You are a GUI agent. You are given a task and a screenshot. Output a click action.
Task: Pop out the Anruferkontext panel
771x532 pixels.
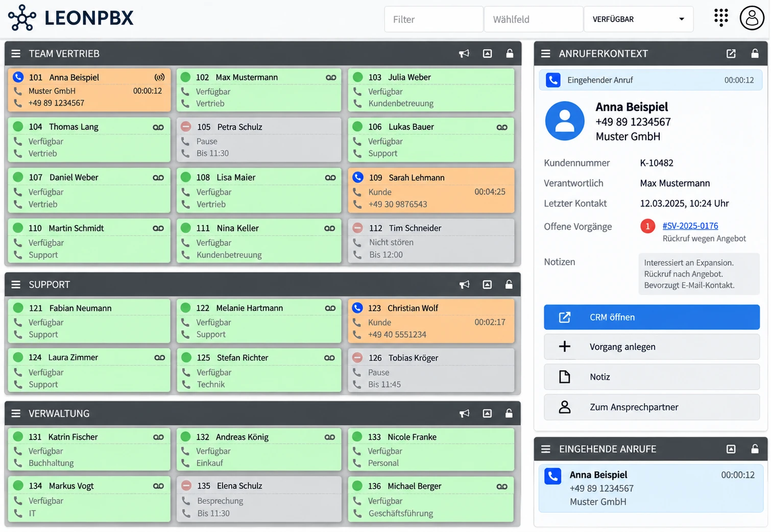click(731, 54)
